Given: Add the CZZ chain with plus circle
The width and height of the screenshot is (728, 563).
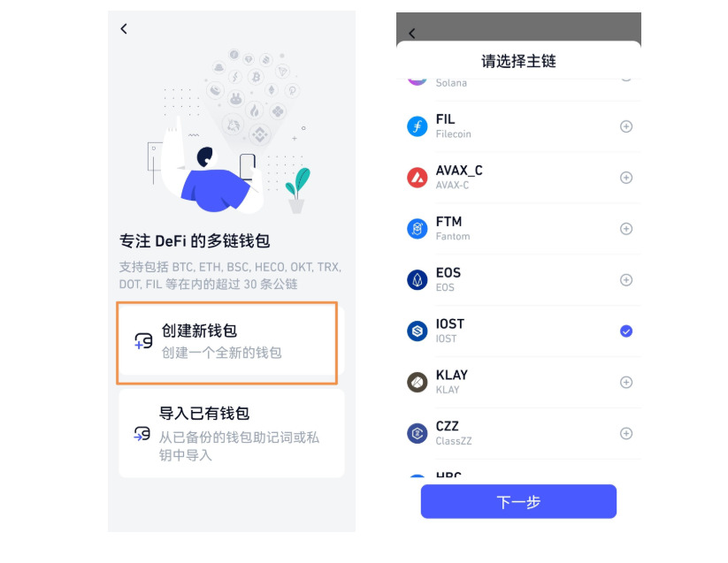Looking at the screenshot, I should point(626,433).
